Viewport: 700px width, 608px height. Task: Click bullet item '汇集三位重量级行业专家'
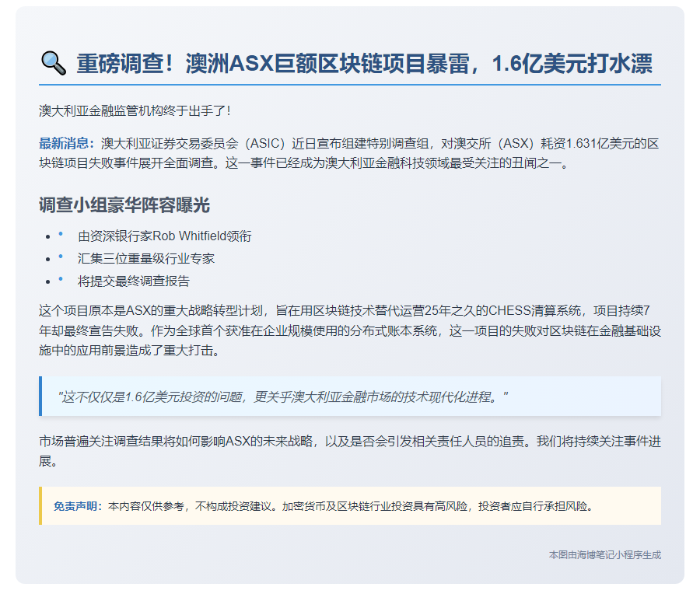[146, 258]
